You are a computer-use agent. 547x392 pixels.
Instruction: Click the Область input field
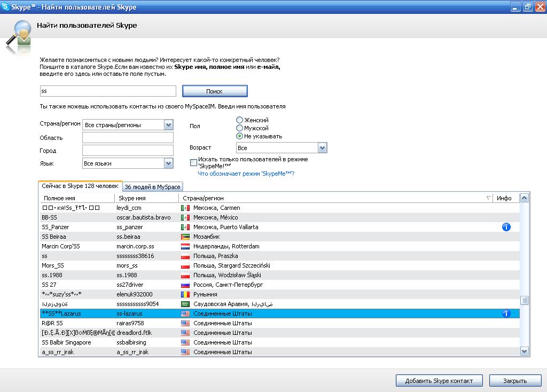(128, 137)
